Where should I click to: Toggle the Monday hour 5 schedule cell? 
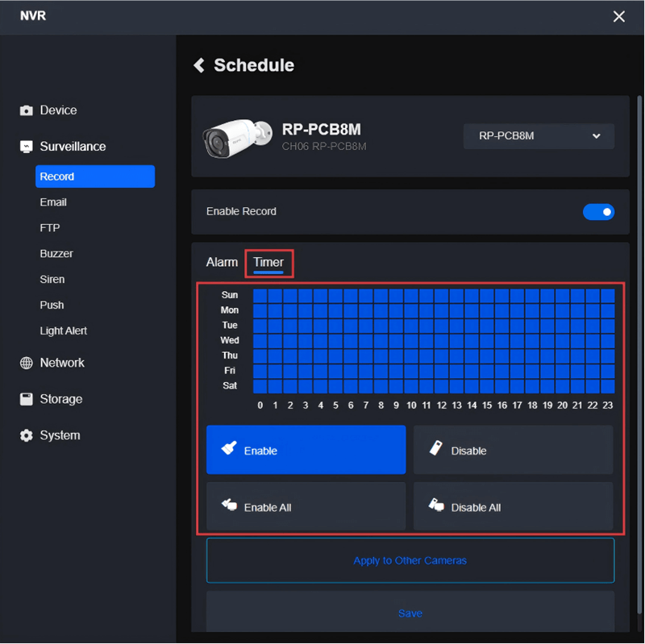(x=335, y=311)
